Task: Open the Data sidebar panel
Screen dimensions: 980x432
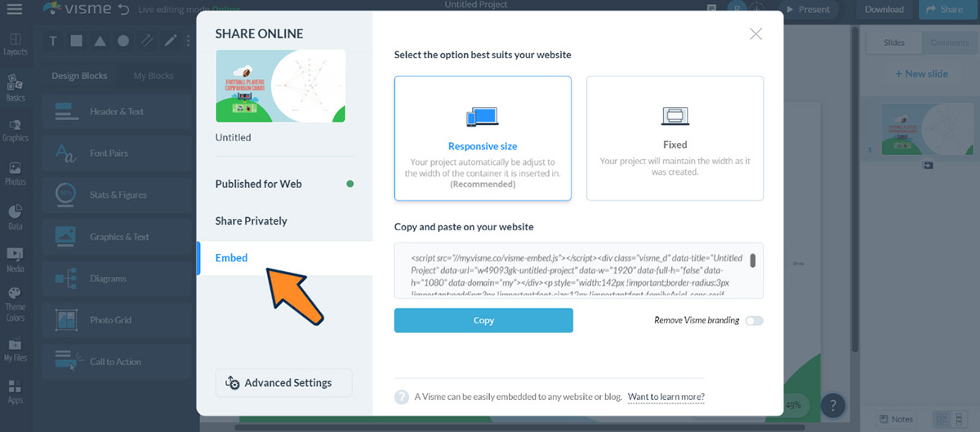Action: 15,217
